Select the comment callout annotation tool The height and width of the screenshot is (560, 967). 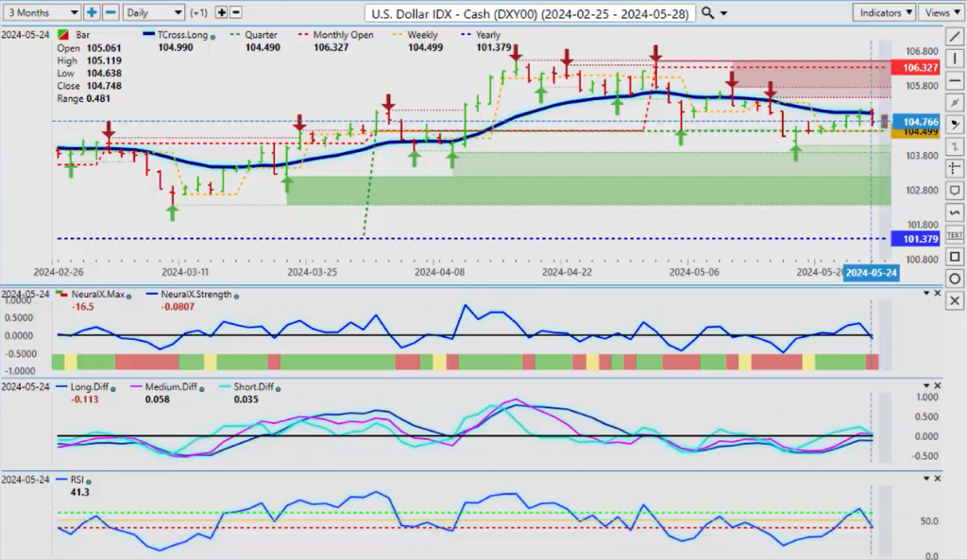coord(955,191)
